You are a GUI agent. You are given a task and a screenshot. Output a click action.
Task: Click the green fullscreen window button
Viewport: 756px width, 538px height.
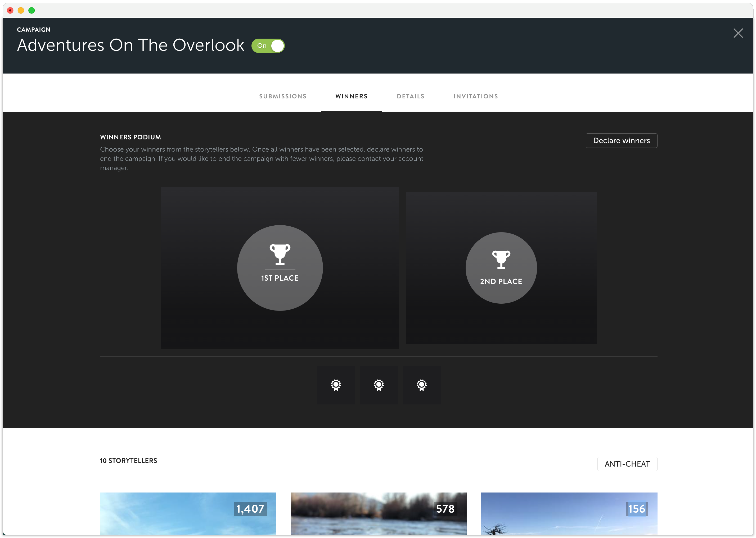31,11
